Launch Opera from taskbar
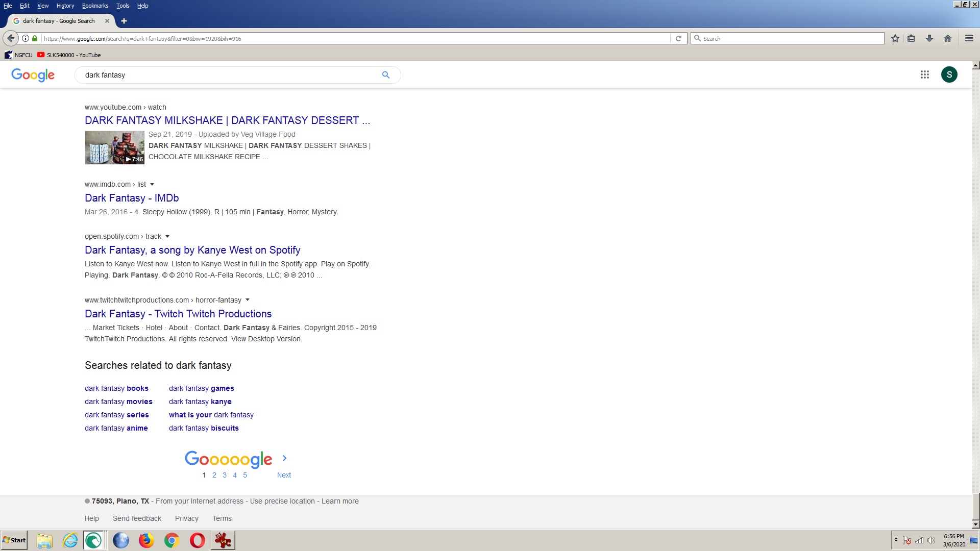Image resolution: width=980 pixels, height=551 pixels. click(x=198, y=540)
